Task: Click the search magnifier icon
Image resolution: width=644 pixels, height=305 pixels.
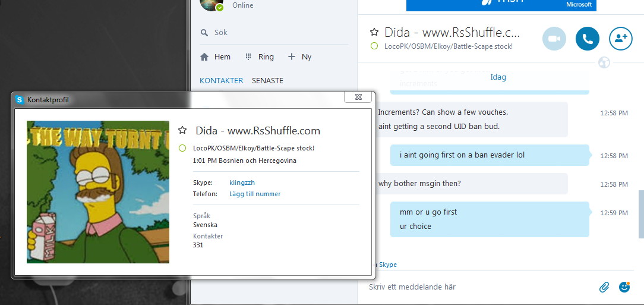Action: click(204, 33)
